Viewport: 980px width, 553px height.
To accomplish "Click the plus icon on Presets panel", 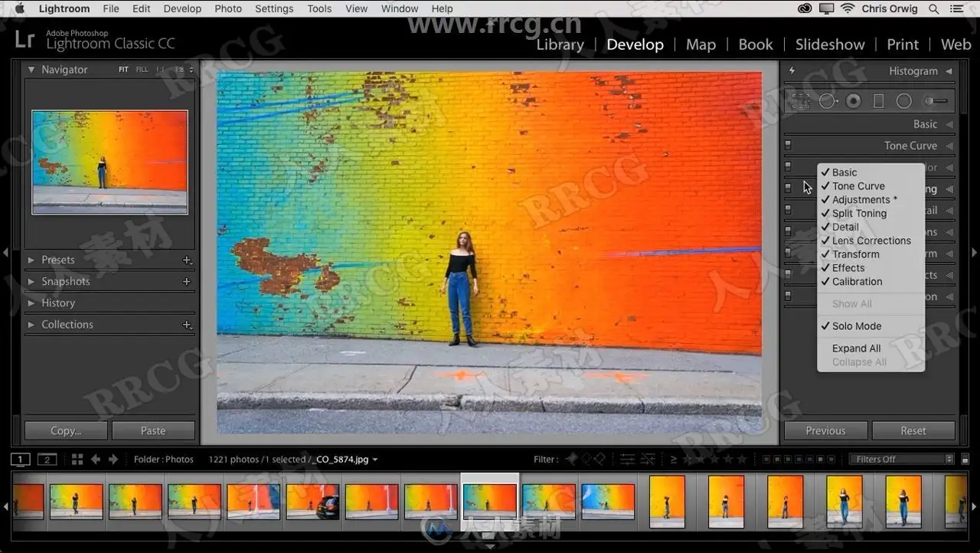I will pyautogui.click(x=187, y=260).
